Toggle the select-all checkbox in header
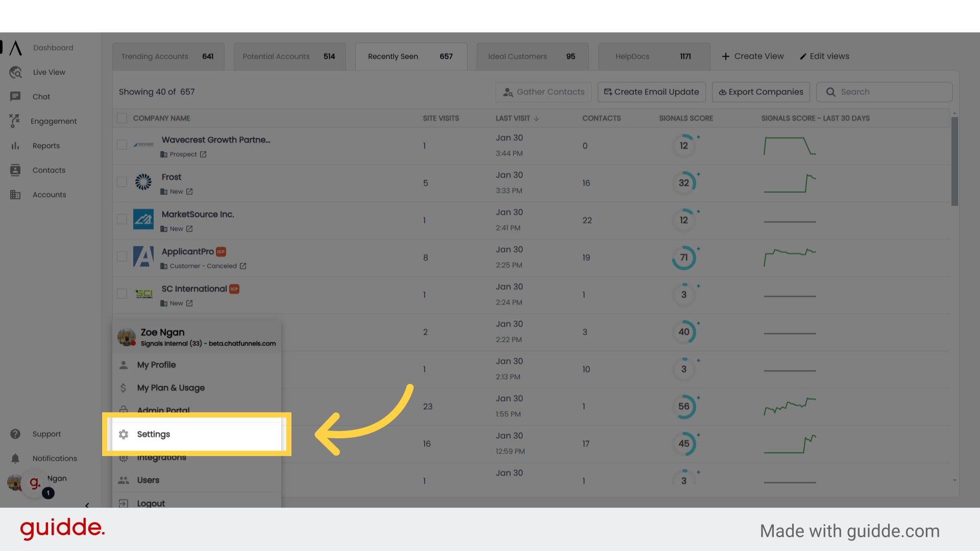 pos(122,118)
